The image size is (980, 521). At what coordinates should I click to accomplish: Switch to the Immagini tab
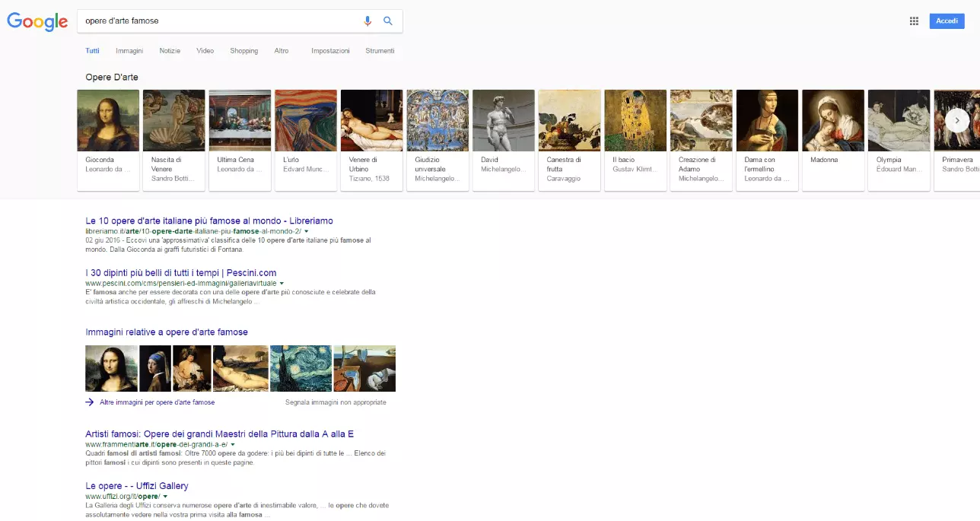point(129,51)
